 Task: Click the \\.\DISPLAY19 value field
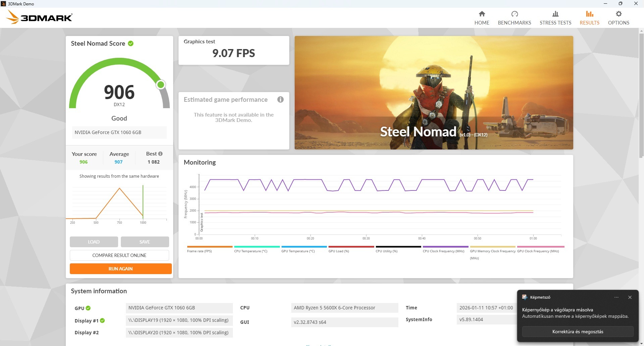(x=179, y=320)
